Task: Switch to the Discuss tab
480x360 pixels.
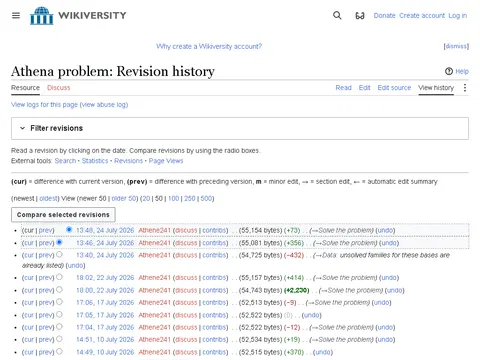Action: point(59,88)
